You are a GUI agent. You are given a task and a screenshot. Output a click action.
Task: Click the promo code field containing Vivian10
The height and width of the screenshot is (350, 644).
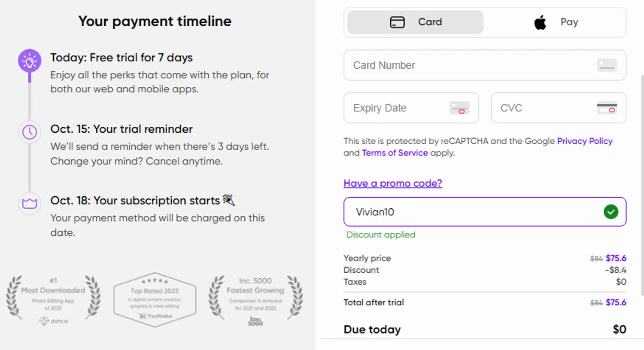pyautogui.click(x=472, y=212)
